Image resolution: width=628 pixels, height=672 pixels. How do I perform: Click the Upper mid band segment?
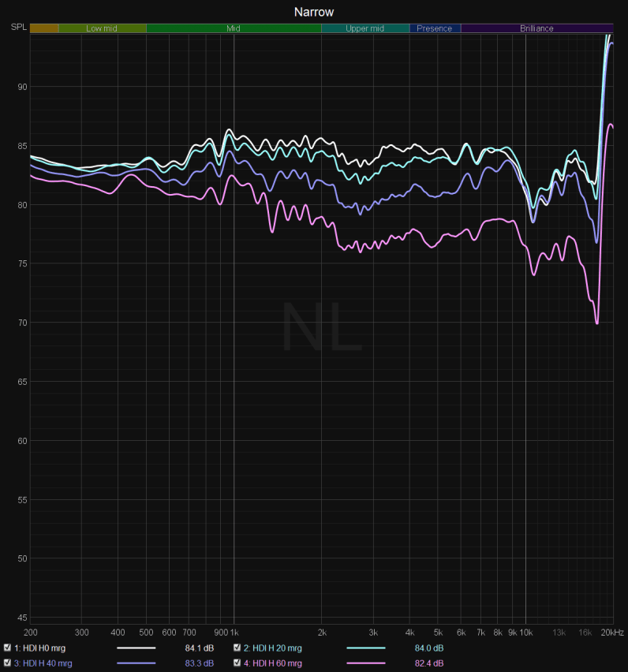click(x=364, y=28)
